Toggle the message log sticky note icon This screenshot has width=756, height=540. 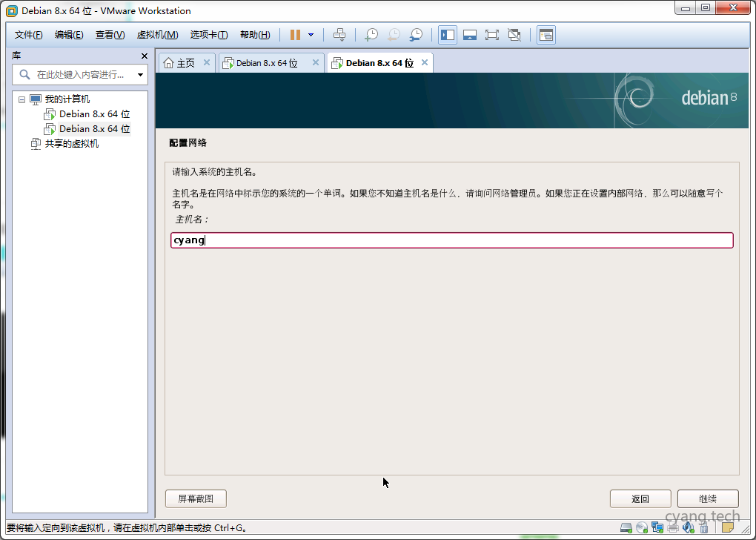(728, 529)
